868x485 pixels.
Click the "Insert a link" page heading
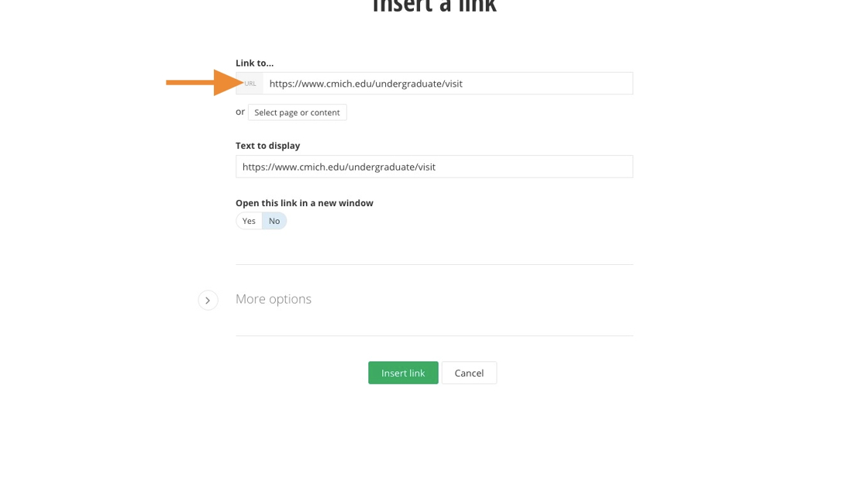point(434,6)
